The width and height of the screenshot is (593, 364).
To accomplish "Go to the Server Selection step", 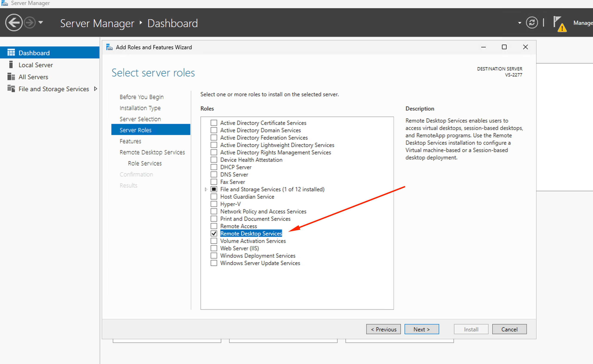I will (140, 119).
